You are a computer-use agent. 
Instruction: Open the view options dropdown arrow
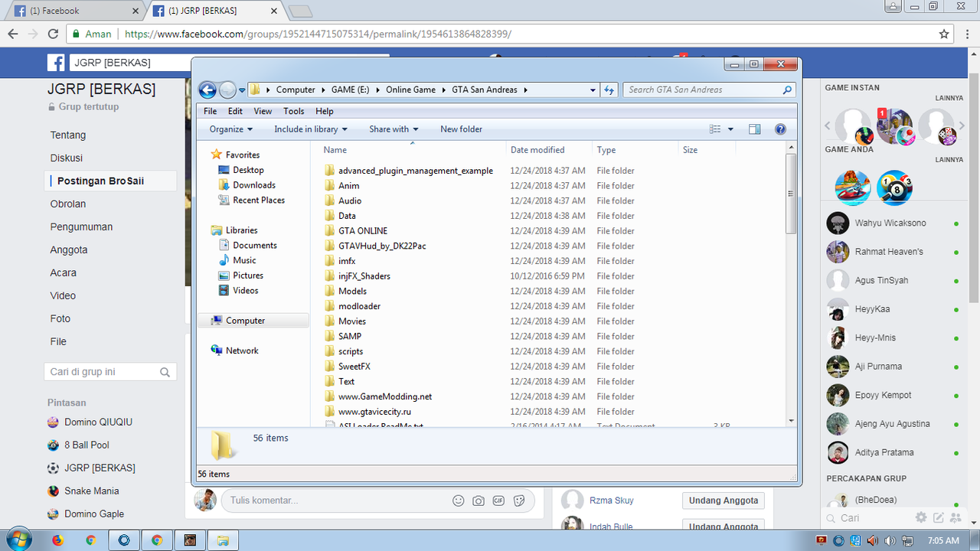click(730, 129)
